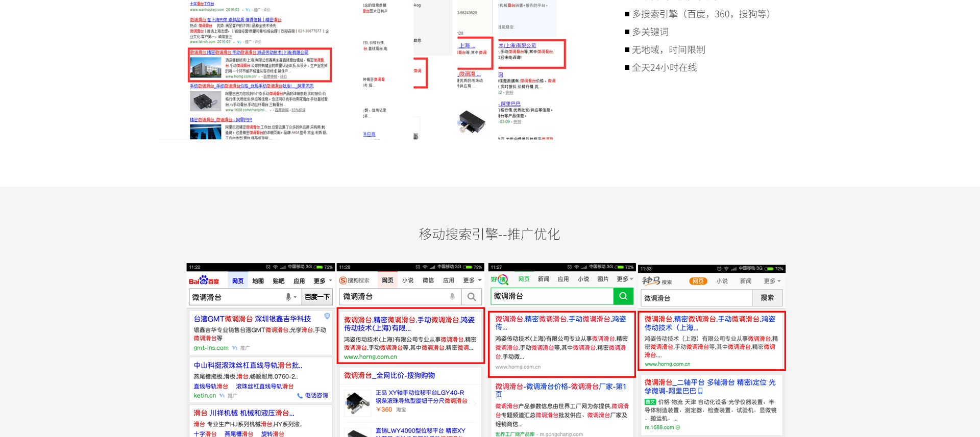The width and height of the screenshot is (980, 437).
Task: Open the 正品 XY轴手动位移平台LGY40-R listing
Action: (x=422, y=397)
